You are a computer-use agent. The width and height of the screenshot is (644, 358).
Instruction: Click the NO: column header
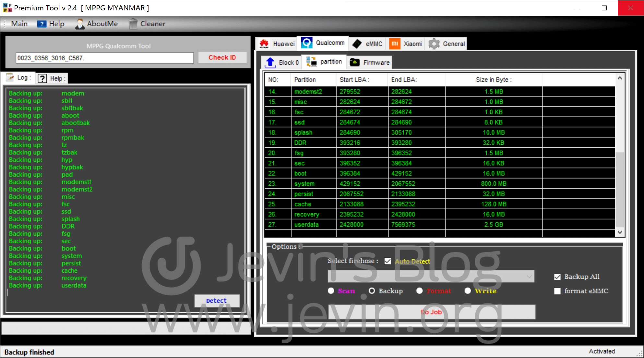(278, 80)
